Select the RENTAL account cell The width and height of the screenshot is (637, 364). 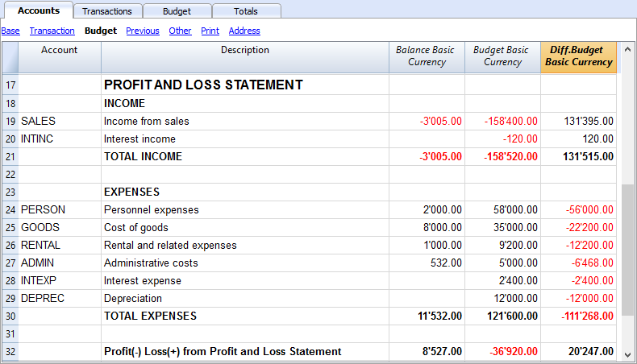60,245
